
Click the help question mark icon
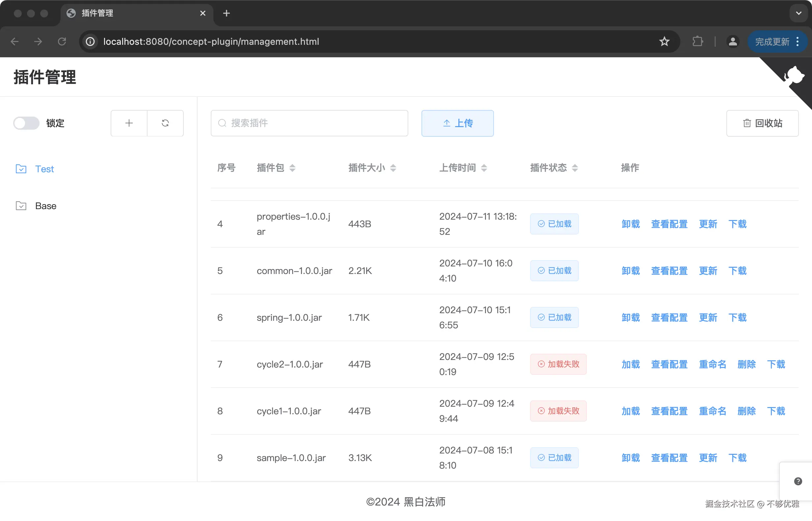tap(798, 481)
